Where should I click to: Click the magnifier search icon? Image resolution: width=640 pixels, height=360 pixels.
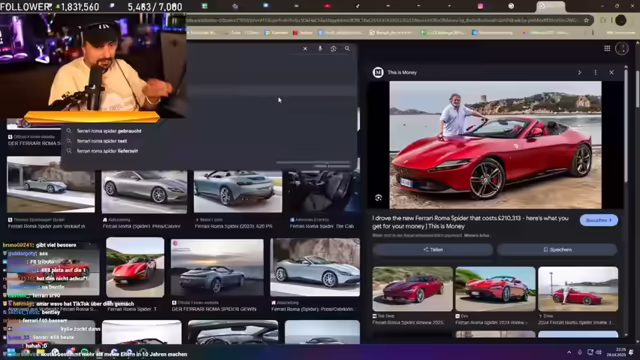[x=347, y=49]
